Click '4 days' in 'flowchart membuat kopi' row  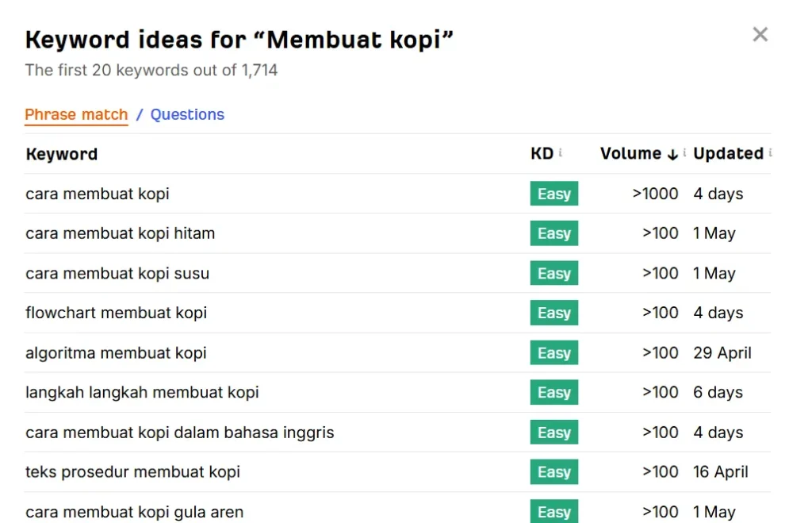tap(718, 313)
